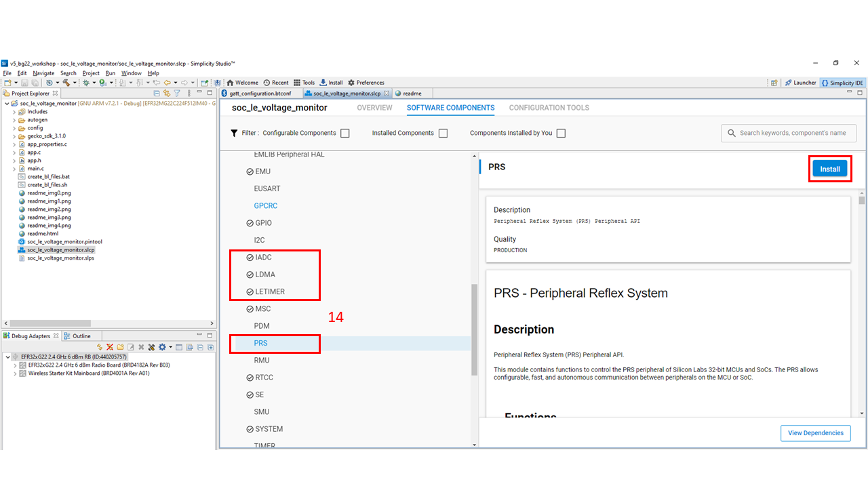Click the back navigation arrow in toolbar
Image resolution: width=868 pixels, height=488 pixels.
(167, 83)
